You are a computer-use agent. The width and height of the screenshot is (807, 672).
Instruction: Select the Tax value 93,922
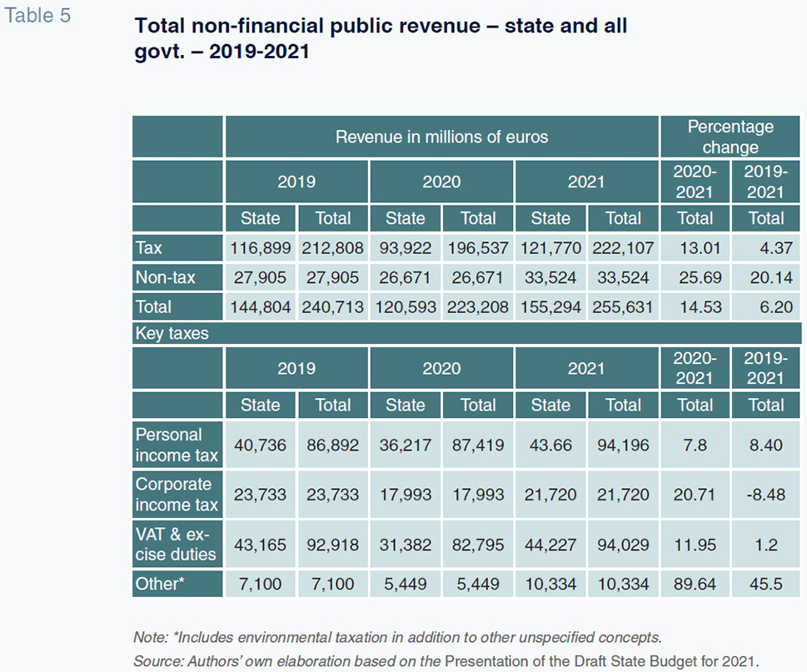(x=406, y=248)
